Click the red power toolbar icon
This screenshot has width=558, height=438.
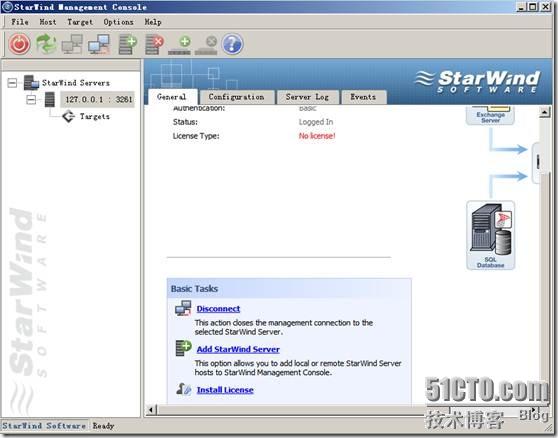pyautogui.click(x=19, y=44)
